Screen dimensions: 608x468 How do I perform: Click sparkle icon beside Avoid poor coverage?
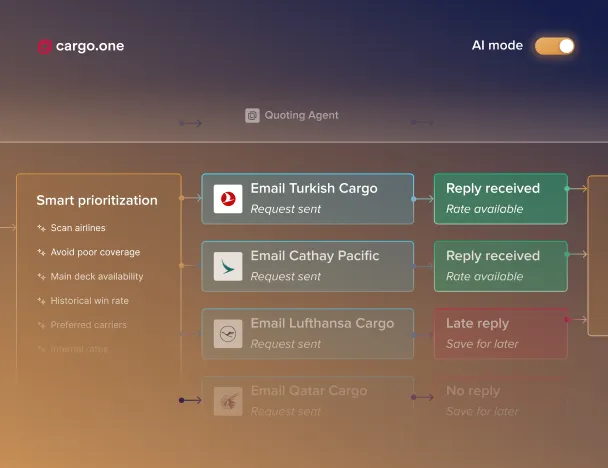pyautogui.click(x=41, y=252)
